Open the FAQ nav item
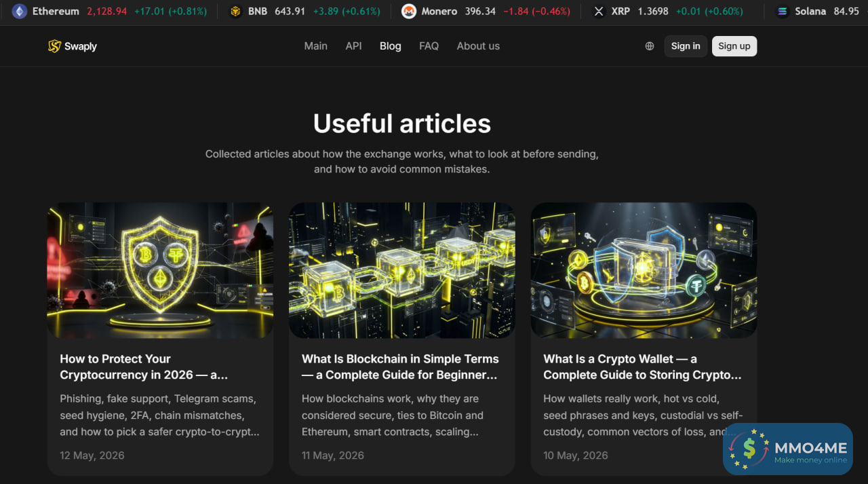Viewport: 868px width, 484px height. [429, 46]
